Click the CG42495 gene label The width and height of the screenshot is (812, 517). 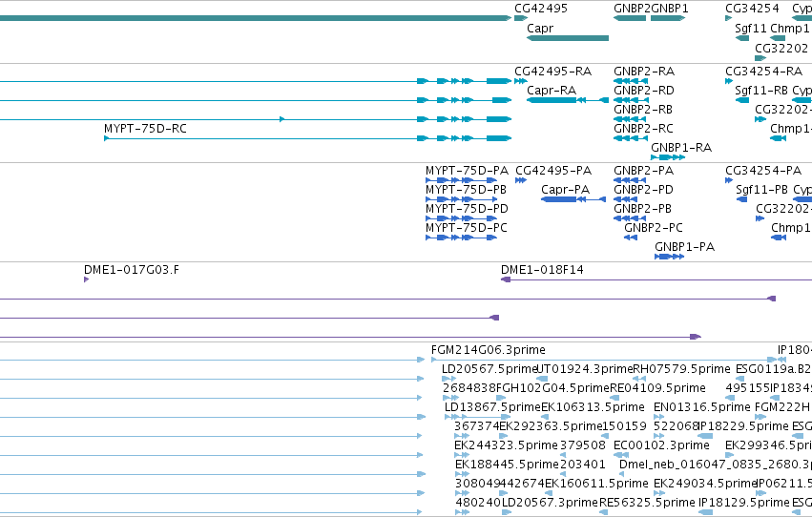click(x=541, y=9)
